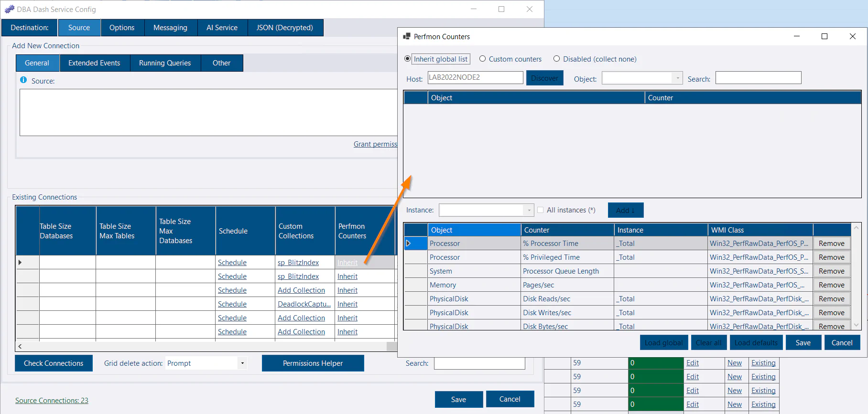Click the Permissions Helper button

coord(313,363)
